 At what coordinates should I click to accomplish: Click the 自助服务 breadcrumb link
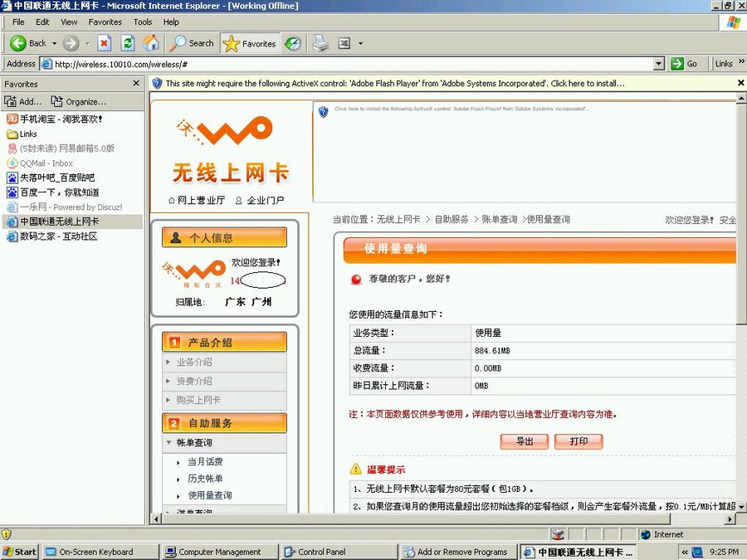tap(452, 220)
